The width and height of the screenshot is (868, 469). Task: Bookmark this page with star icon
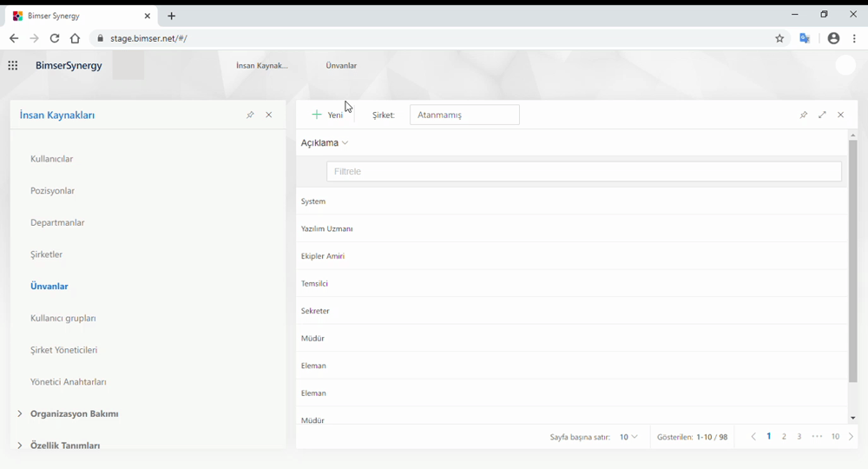pyautogui.click(x=779, y=38)
